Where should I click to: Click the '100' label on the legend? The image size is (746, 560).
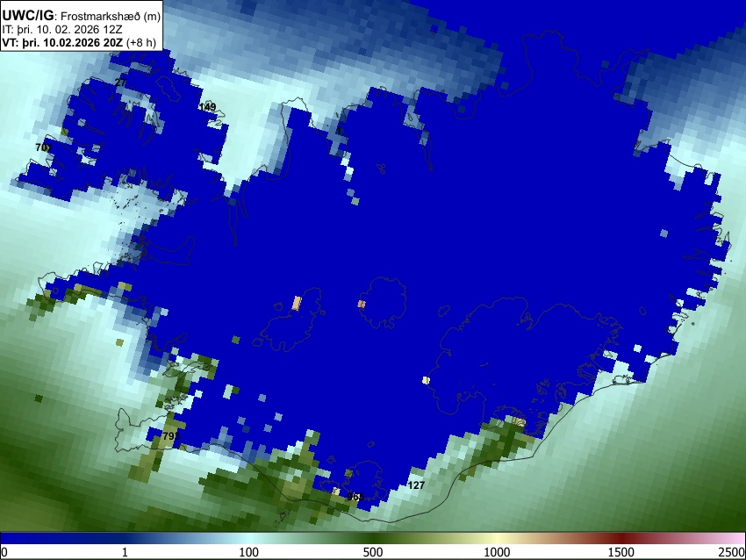tap(249, 552)
